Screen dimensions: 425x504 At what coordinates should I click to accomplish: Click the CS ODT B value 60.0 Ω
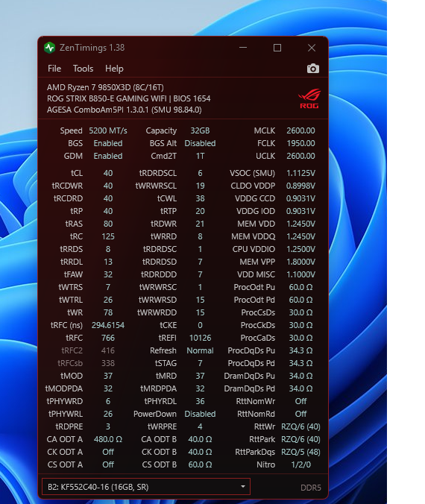(x=200, y=464)
